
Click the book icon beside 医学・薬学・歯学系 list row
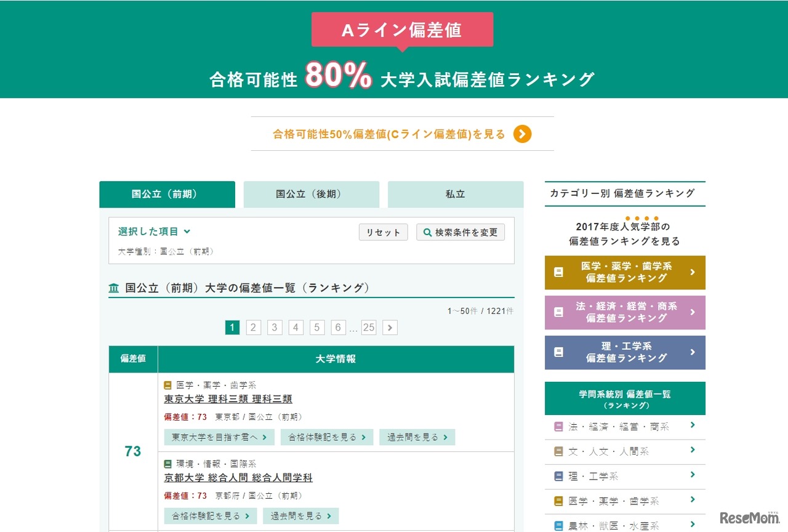[558, 501]
